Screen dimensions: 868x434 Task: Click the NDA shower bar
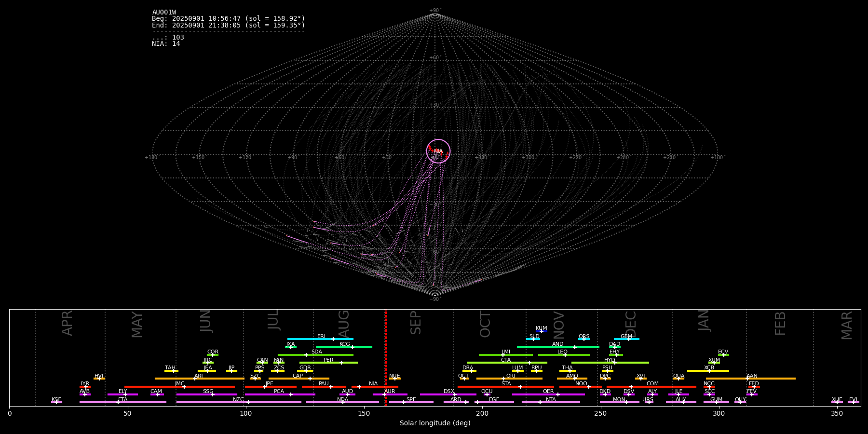coord(342,402)
